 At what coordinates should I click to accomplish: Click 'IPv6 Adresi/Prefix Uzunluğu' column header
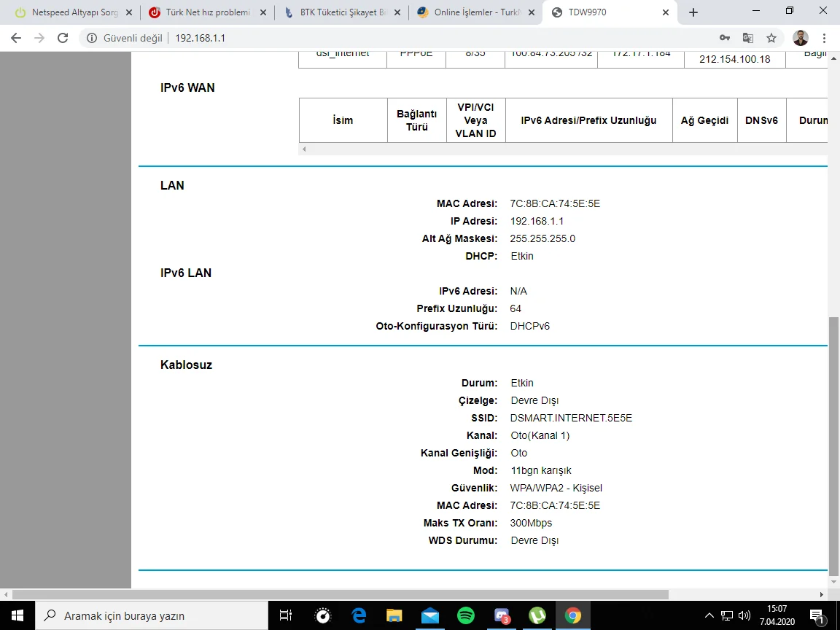(x=588, y=120)
